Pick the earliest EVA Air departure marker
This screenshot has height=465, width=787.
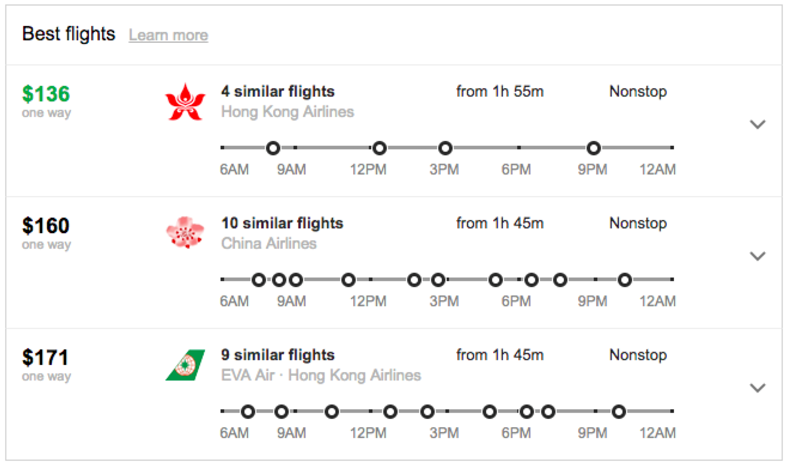pyautogui.click(x=248, y=412)
